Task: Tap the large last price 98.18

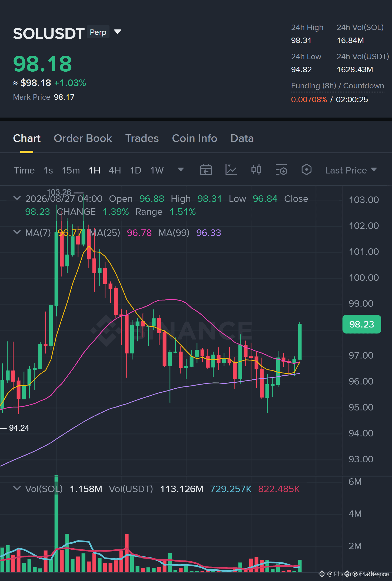Action: point(42,64)
